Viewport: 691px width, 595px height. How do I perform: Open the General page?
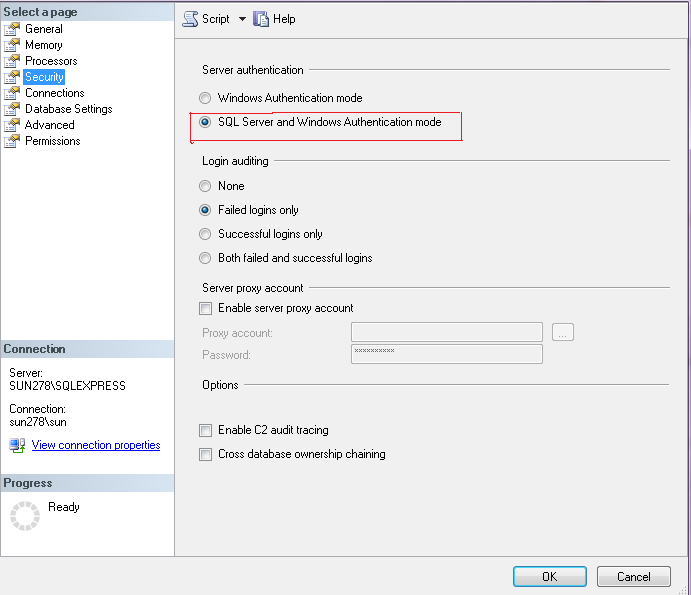[x=44, y=29]
